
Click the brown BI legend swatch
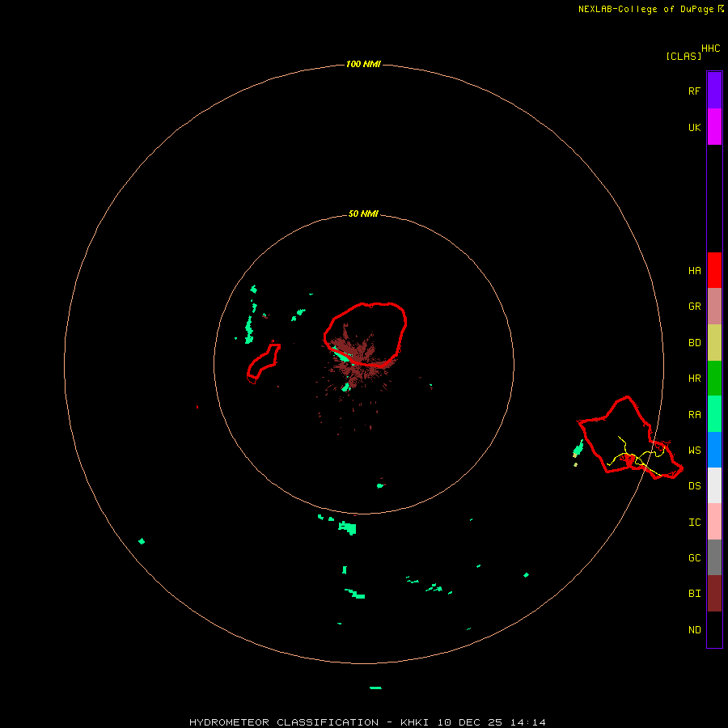tap(714, 594)
